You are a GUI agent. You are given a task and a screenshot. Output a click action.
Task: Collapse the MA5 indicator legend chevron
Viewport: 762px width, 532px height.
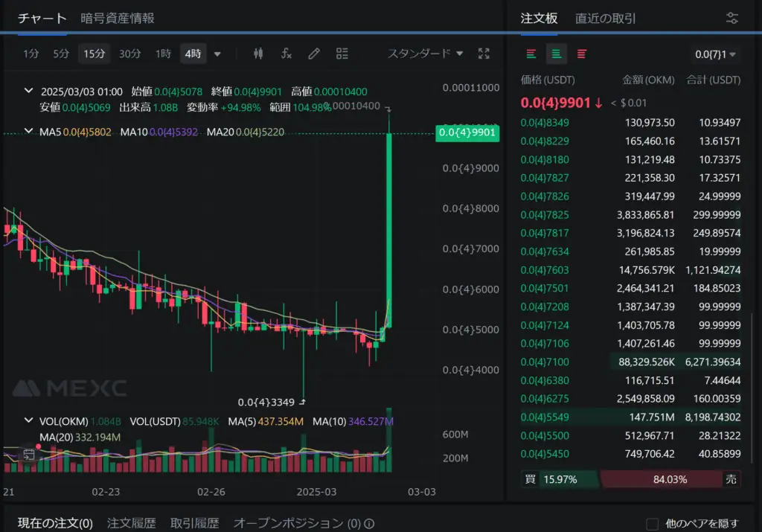click(29, 131)
